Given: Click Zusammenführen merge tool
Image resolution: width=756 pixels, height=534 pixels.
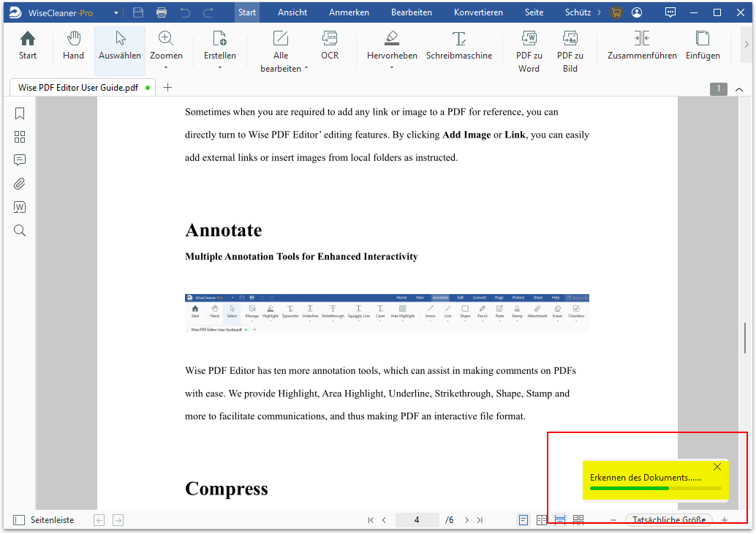Looking at the screenshot, I should coord(642,46).
